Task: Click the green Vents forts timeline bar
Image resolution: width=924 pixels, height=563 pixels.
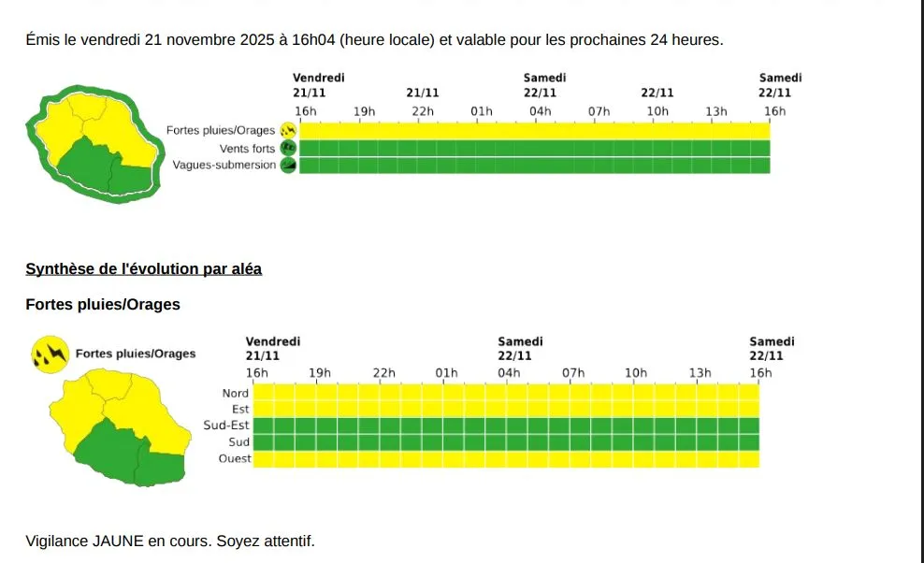Action: click(x=533, y=148)
